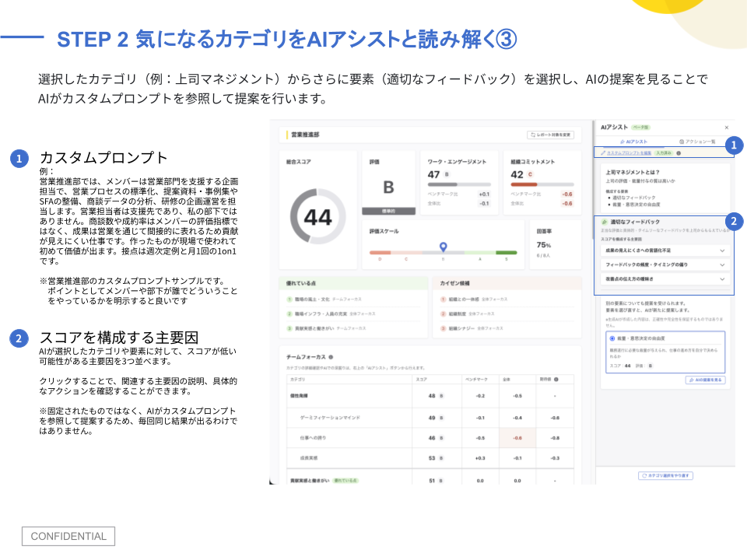Click the 仕事への誇り table row

pos(430,438)
